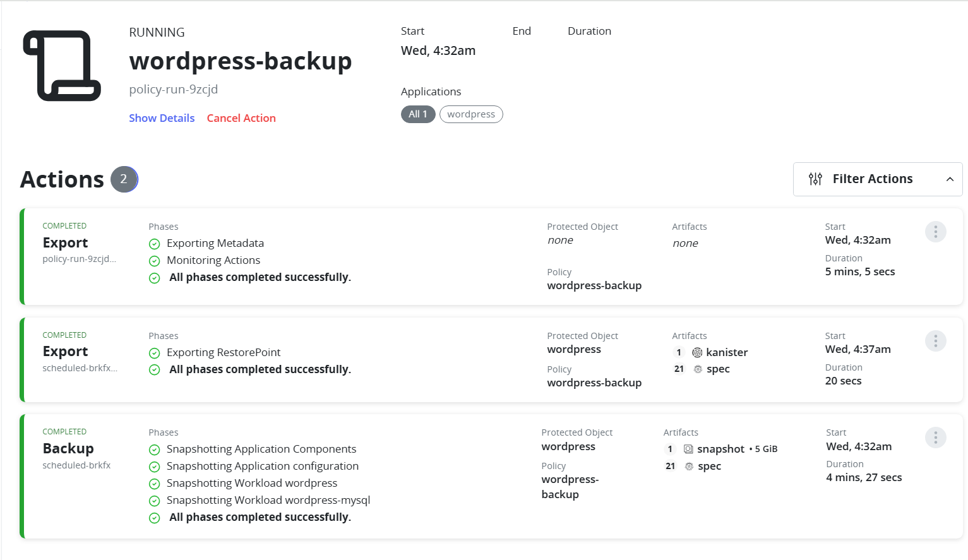Open three-dot menu for 4:37am Export action
This screenshot has width=968, height=560.
pyautogui.click(x=935, y=341)
